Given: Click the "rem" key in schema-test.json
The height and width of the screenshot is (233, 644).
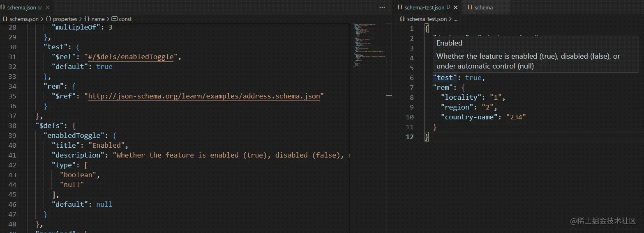Looking at the screenshot, I should 443,87.
